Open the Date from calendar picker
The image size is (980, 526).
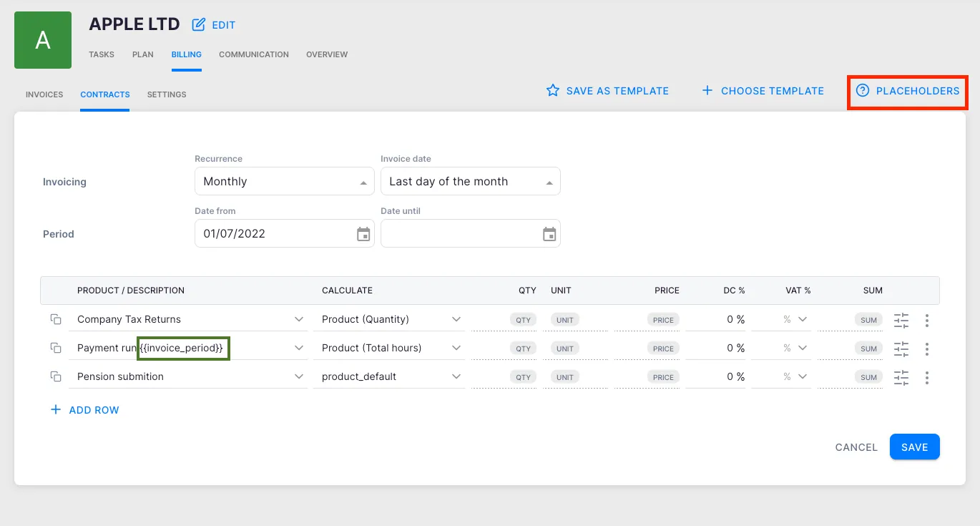pyautogui.click(x=363, y=234)
